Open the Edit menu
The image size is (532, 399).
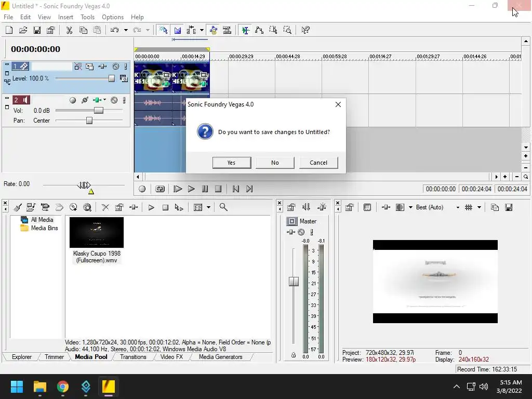click(25, 17)
